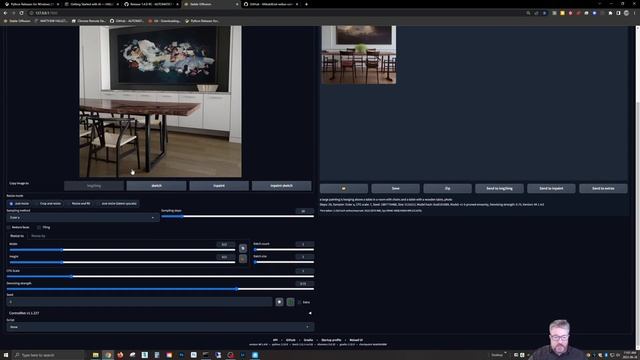Switch to the Getting Started browser tab
The image size is (640, 360).
(x=92, y=4)
